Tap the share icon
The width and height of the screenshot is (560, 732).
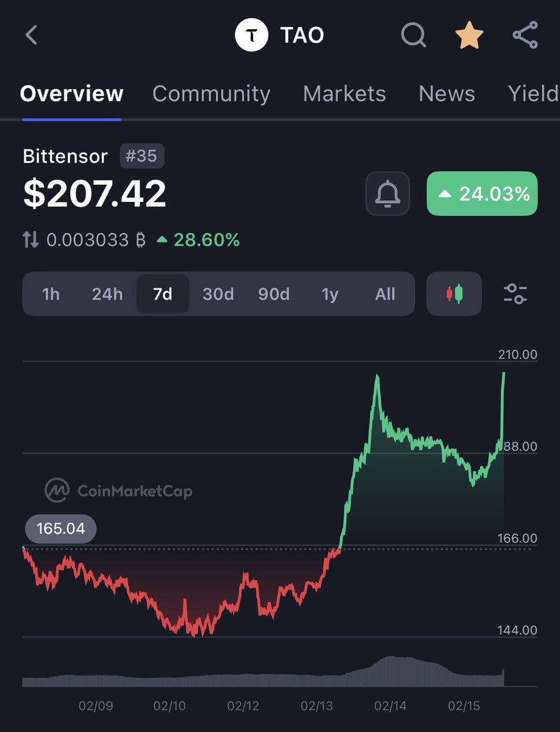(525, 35)
